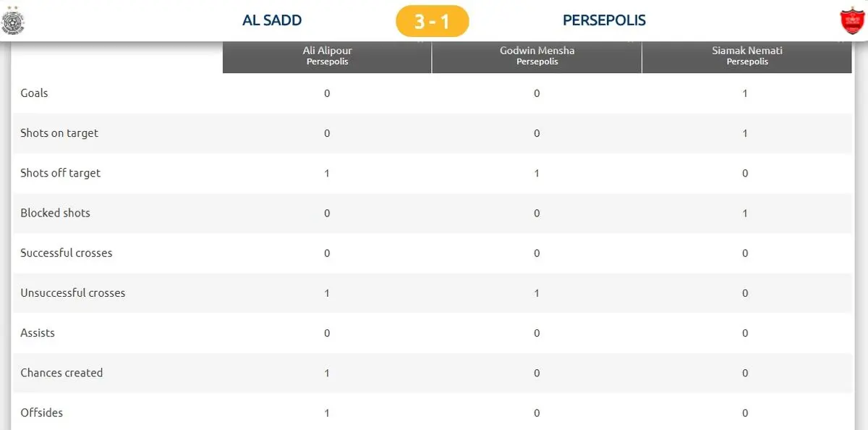Select the Godwin Mensha column header
868x430 pixels.
537,56
